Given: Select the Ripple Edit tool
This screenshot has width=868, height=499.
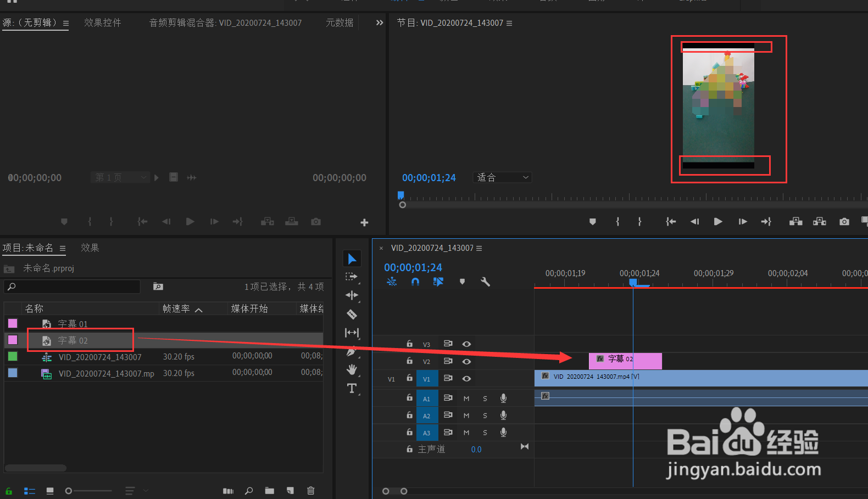Looking at the screenshot, I should tap(352, 295).
